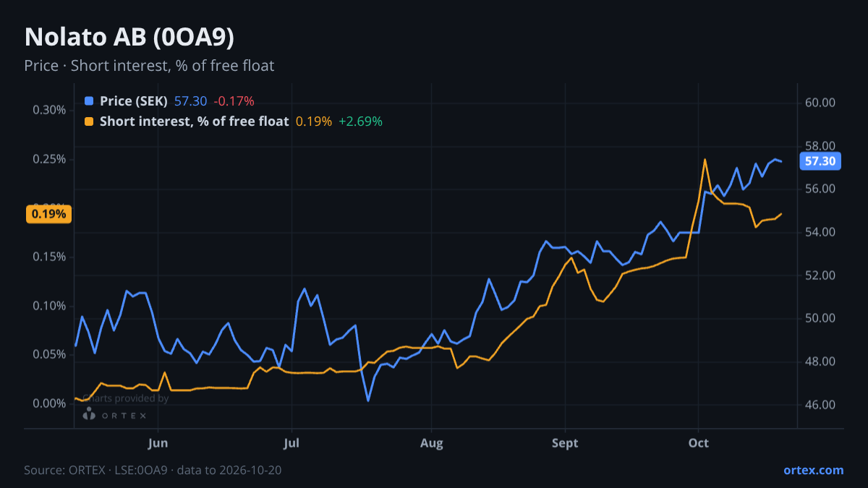Click the 56.00 right axis label
The image size is (868, 488).
pos(820,189)
